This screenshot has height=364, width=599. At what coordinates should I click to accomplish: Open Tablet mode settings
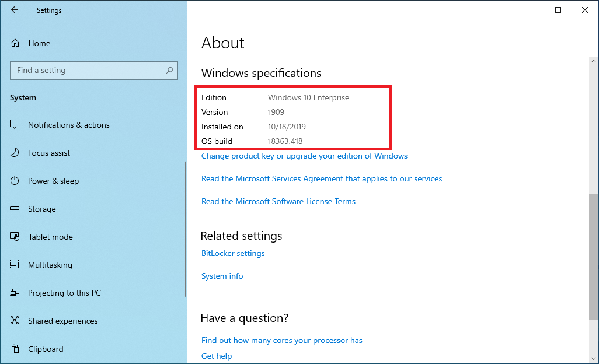point(50,237)
